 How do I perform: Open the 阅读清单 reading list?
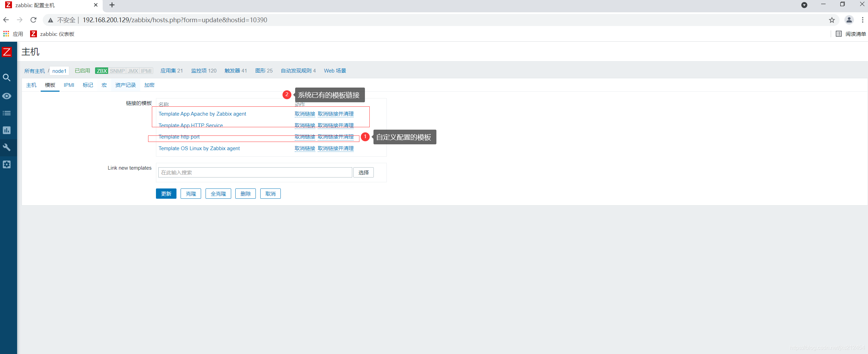click(x=851, y=34)
